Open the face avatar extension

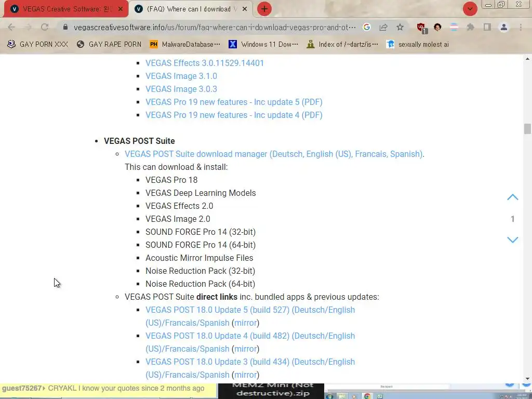pos(437,27)
